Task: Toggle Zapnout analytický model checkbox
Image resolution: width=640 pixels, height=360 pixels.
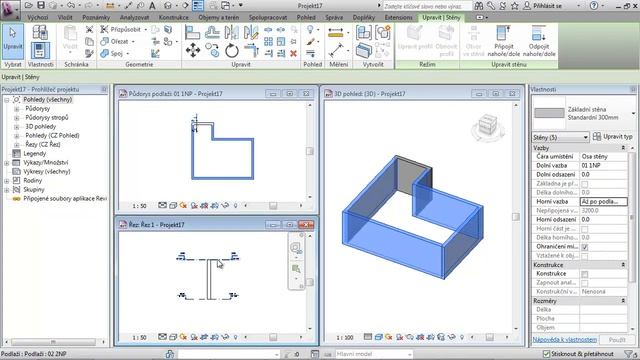Action: (x=584, y=283)
